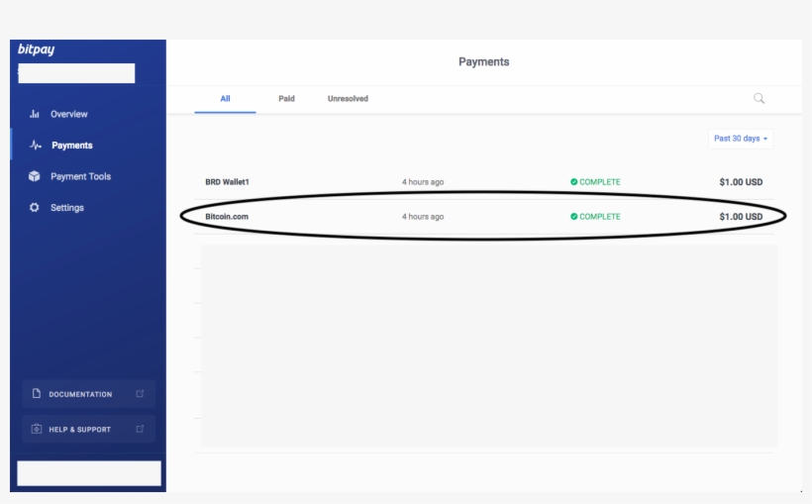This screenshot has height=504, width=812.
Task: Open the Bitcoin.com payment row
Action: (x=483, y=217)
